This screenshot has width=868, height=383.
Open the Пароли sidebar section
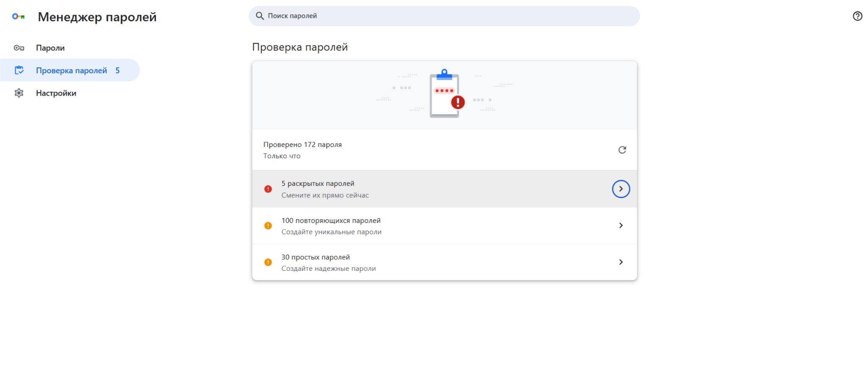50,48
